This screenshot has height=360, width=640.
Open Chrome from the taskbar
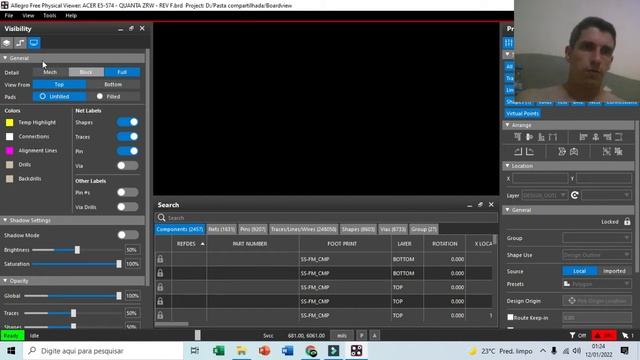coord(311,351)
